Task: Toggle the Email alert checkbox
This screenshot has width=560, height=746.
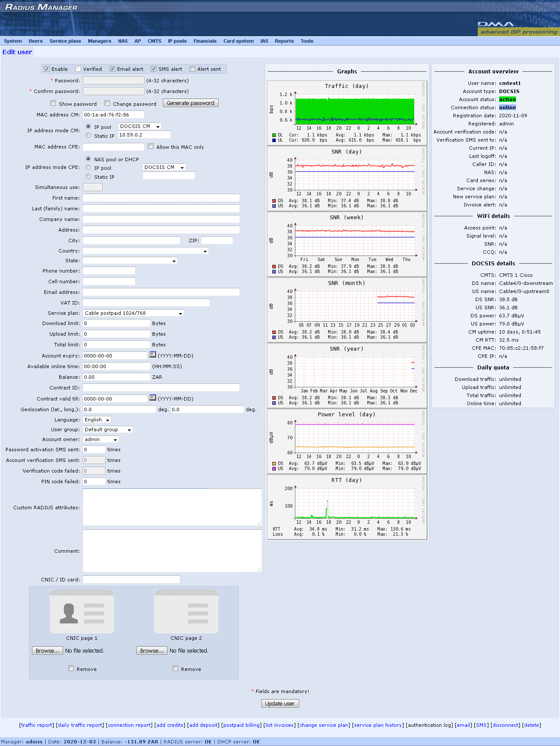Action: pos(112,69)
